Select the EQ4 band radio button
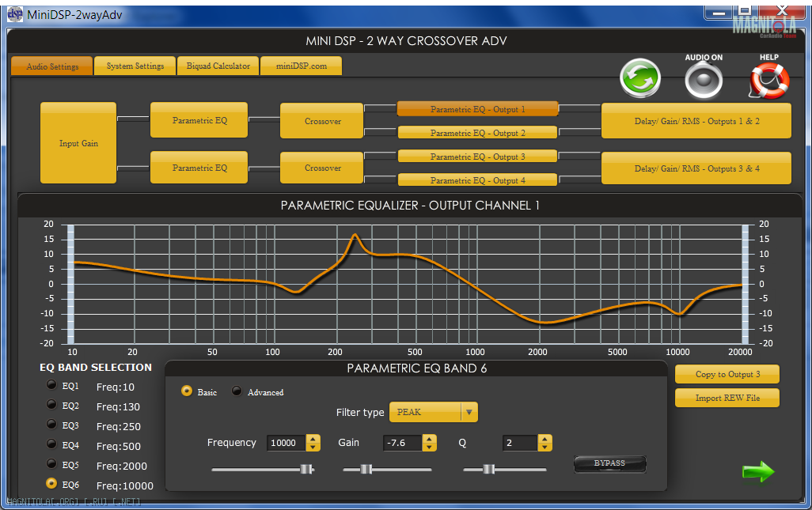Image resolution: width=812 pixels, height=510 pixels. click(x=51, y=444)
